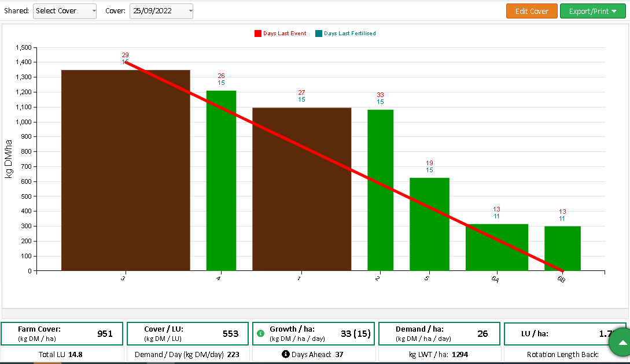Screen dimensions: 630x364
Task: Click the green scroll-to-top arrow button
Action: [x=621, y=342]
